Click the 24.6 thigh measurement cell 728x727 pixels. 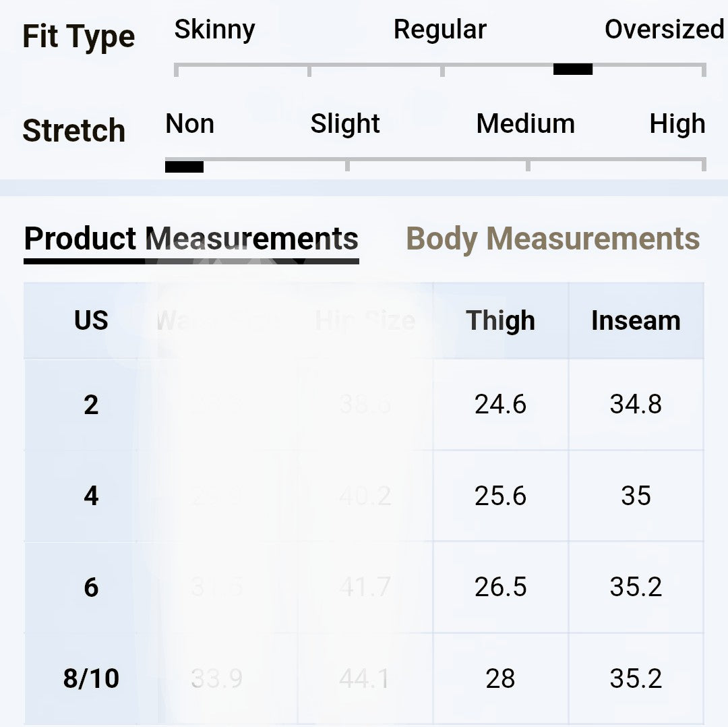tap(500, 404)
